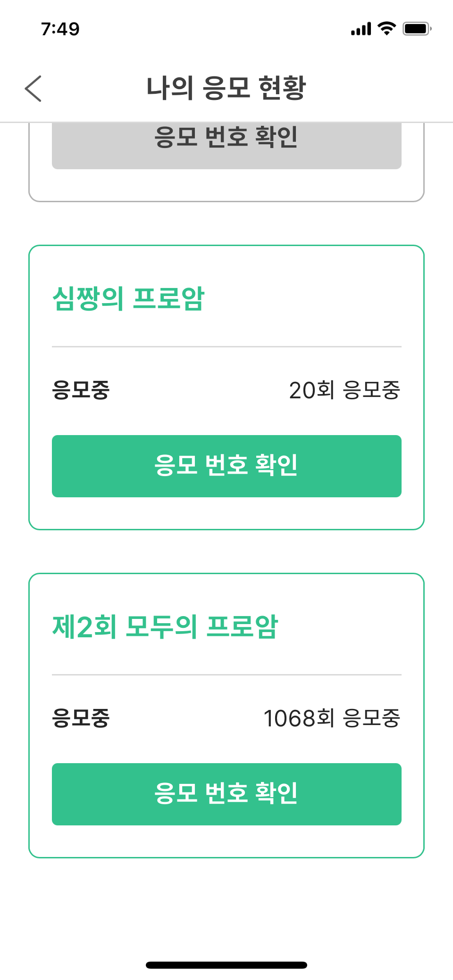Tap the divider line in 심짱의 프로암 card

(x=226, y=346)
